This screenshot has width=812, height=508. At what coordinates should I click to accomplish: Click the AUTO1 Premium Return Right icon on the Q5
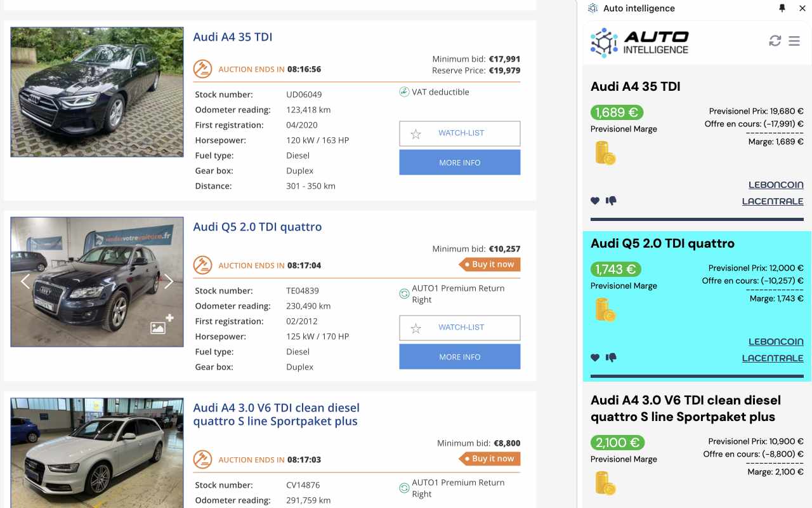coord(403,293)
